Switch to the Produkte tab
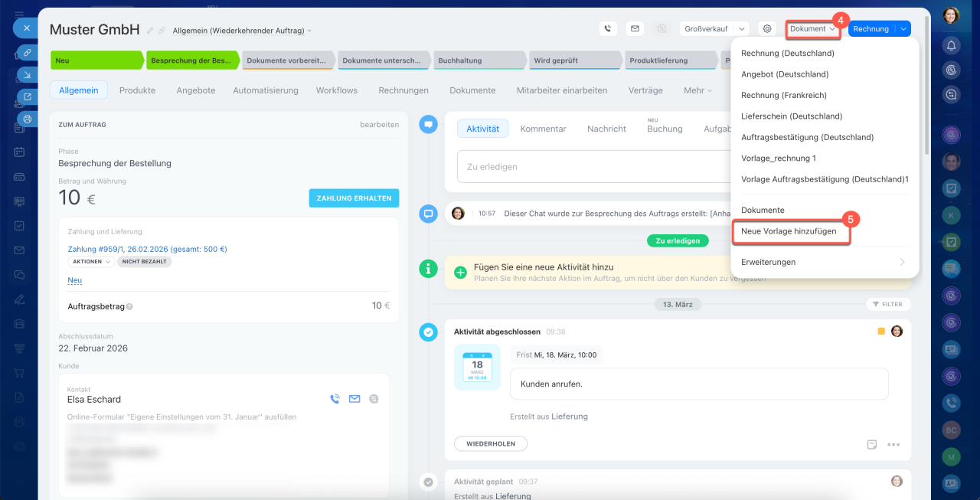 pyautogui.click(x=137, y=90)
